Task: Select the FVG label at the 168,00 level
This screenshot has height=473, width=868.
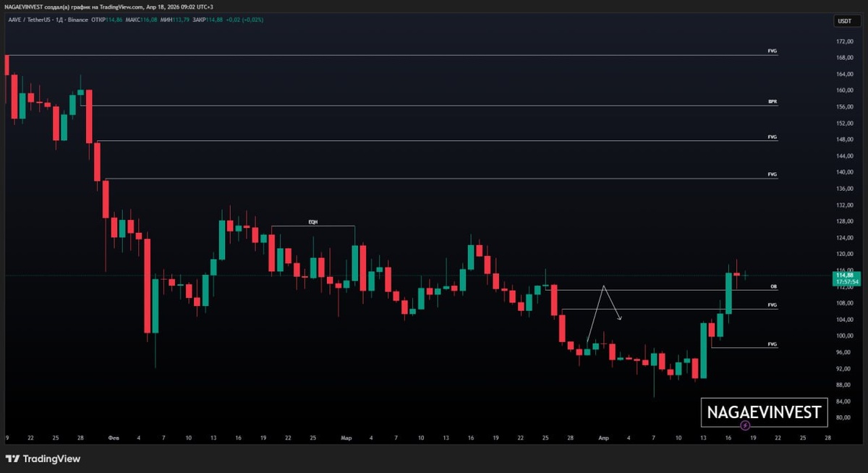Action: coord(773,51)
